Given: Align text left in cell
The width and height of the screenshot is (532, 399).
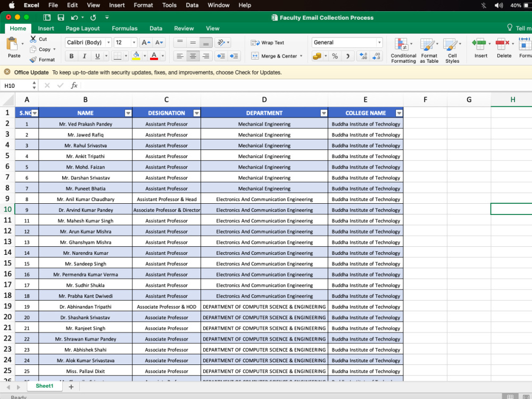Looking at the screenshot, I should (180, 56).
